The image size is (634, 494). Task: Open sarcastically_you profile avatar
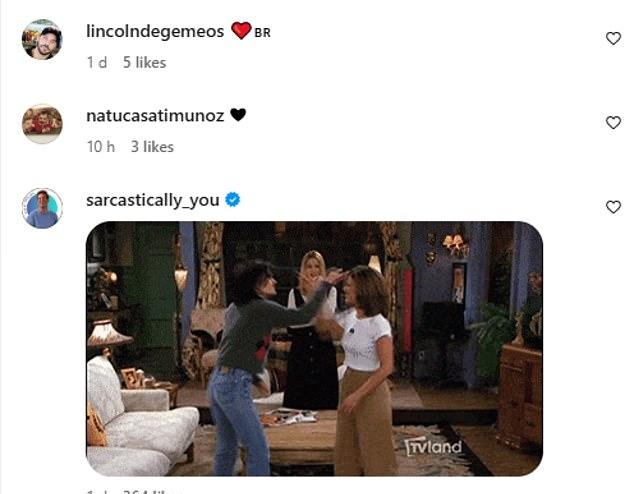42,208
